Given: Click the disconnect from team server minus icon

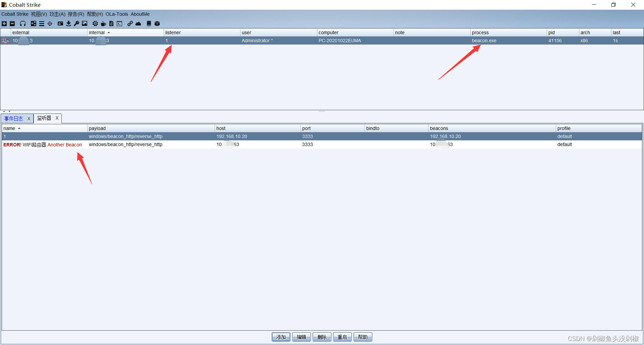Looking at the screenshot, I should [x=12, y=23].
